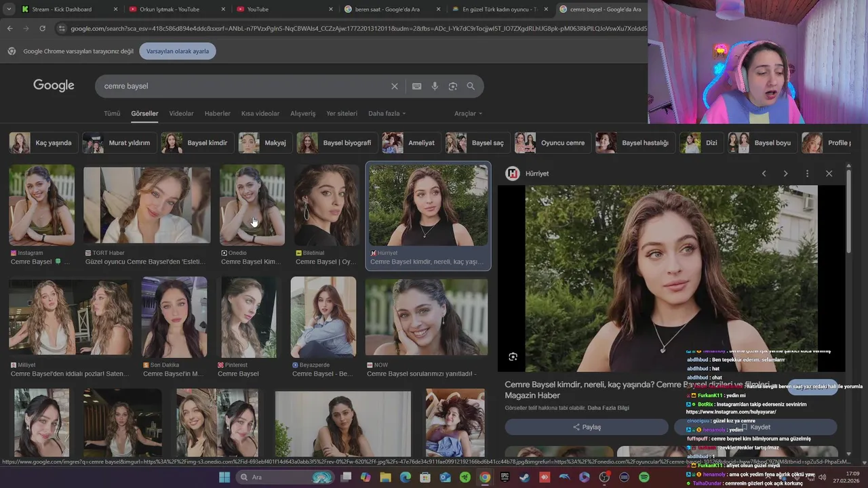Open Epic Games launcher from taskbar
Image resolution: width=868 pixels, height=488 pixels.
pos(505,477)
